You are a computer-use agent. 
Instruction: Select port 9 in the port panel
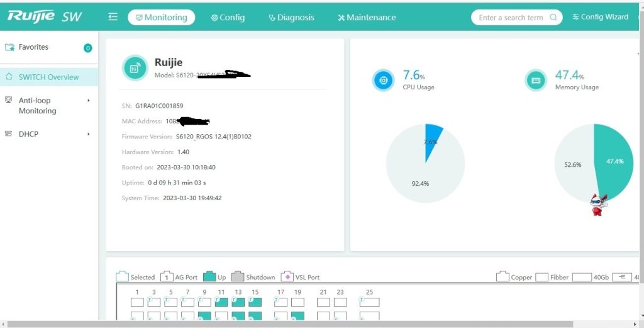point(204,302)
